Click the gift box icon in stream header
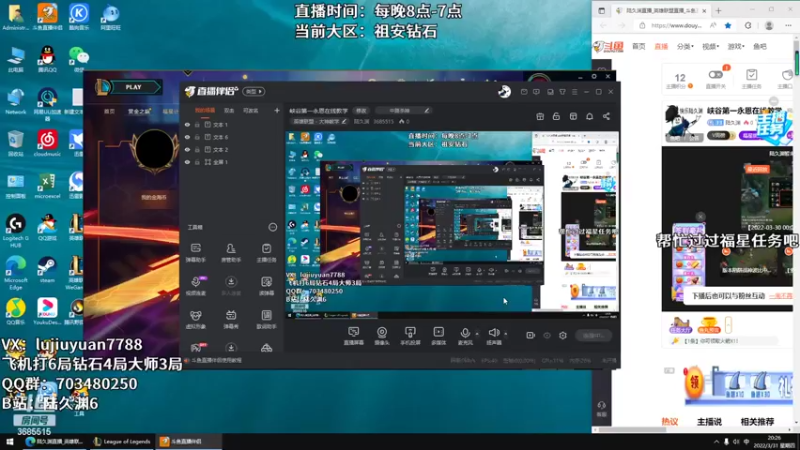 click(x=540, y=116)
